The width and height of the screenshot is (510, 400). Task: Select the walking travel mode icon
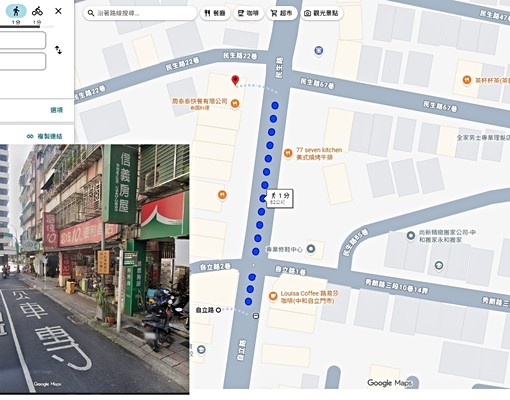click(16, 11)
